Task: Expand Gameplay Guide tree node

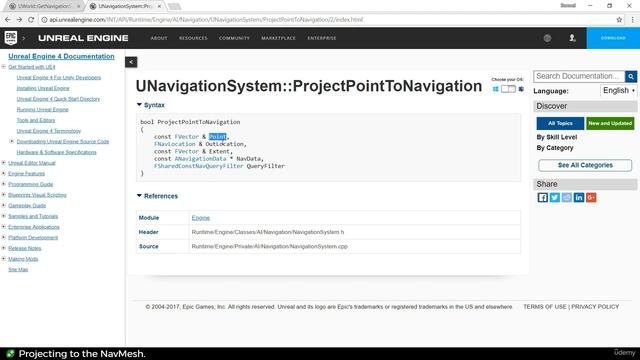Action: coord(4,205)
